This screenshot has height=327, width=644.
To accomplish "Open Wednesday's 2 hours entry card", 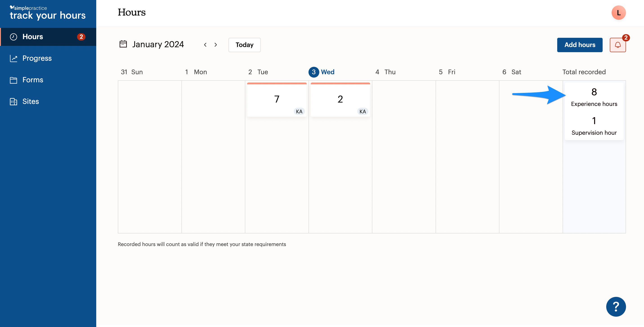I will tap(340, 99).
